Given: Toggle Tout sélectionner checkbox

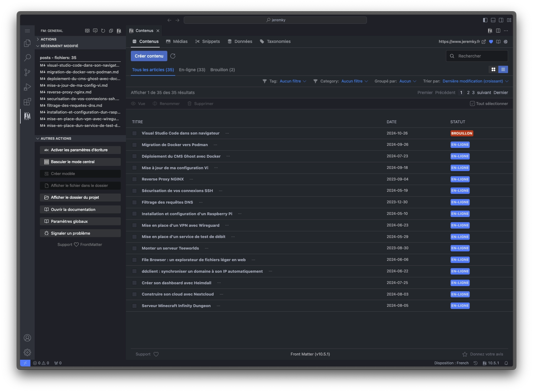Looking at the screenshot, I should pyautogui.click(x=472, y=103).
